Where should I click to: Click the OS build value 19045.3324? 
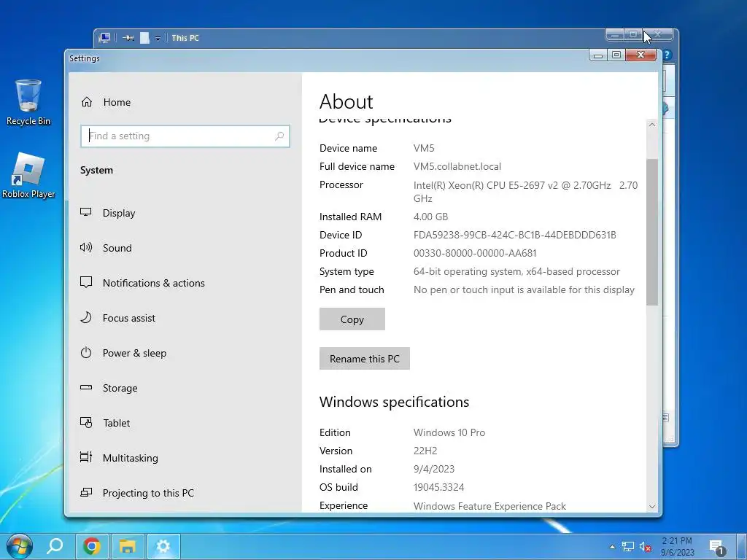pyautogui.click(x=438, y=487)
